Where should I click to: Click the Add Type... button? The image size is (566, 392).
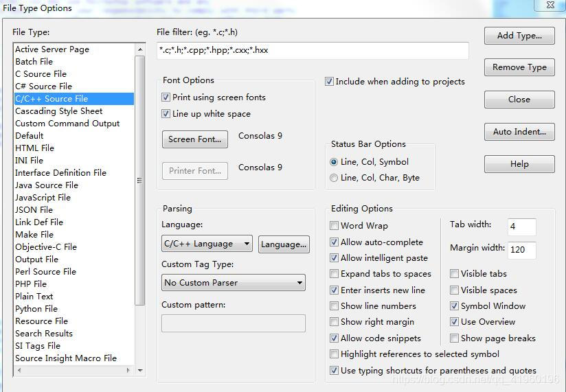pos(519,36)
